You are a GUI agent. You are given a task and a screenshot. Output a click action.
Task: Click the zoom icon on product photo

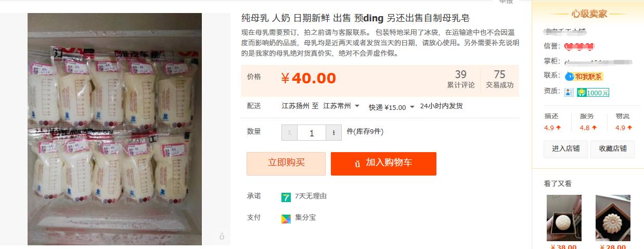click(x=222, y=237)
